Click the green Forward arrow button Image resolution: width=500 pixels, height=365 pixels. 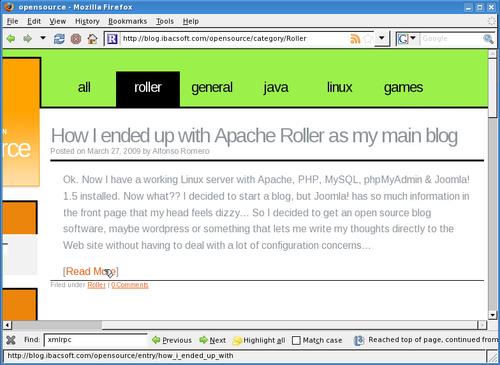coord(27,39)
